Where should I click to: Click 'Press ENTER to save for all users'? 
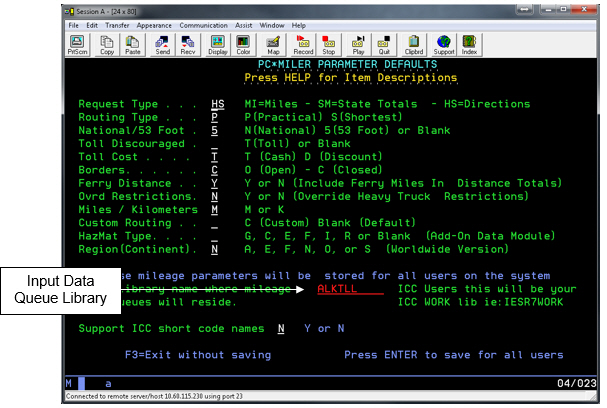point(454,355)
